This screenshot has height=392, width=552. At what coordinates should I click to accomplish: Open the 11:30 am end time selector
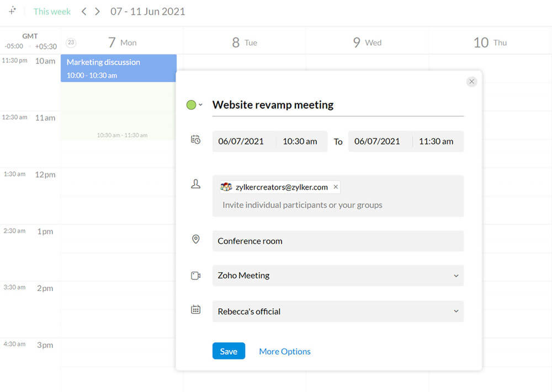(x=436, y=141)
